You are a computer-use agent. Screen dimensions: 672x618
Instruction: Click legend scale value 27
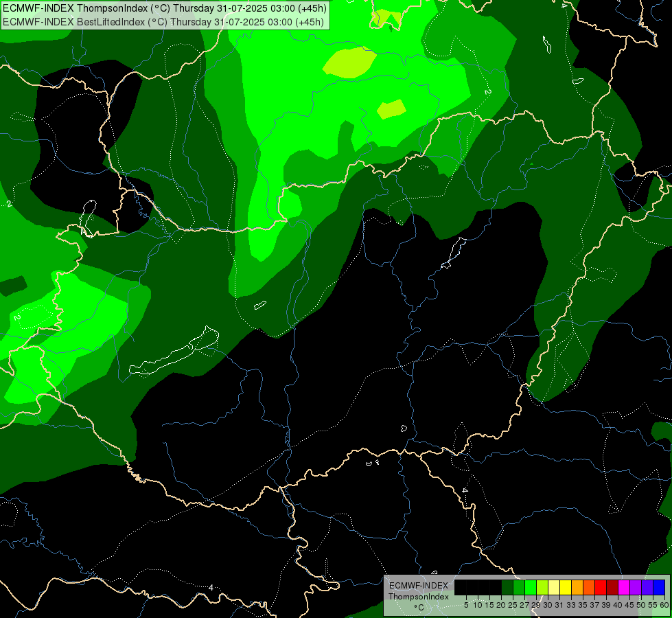coord(524,605)
